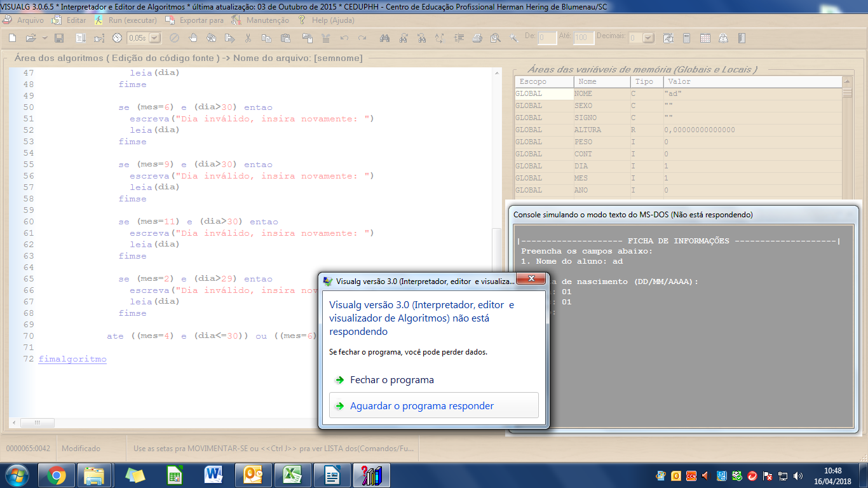Select the SIGNO variable row
Screen dimensions: 868x488
(678, 118)
